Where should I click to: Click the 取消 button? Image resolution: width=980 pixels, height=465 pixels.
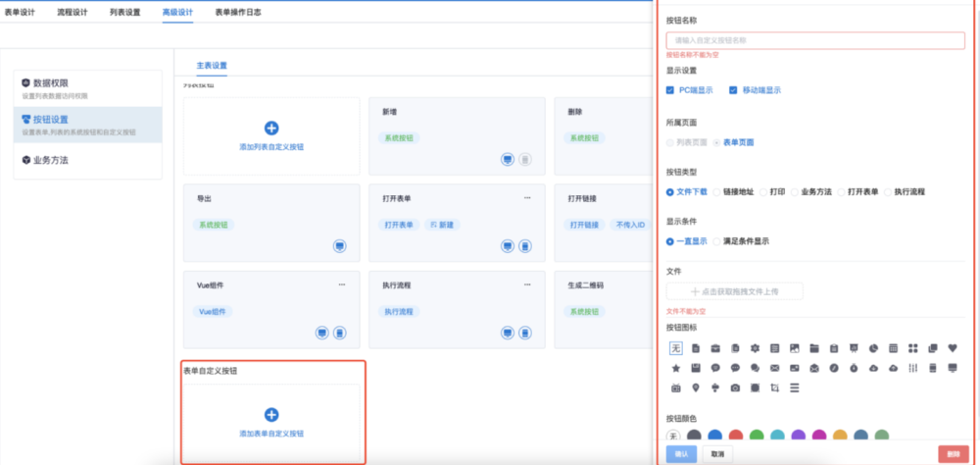pyautogui.click(x=718, y=454)
